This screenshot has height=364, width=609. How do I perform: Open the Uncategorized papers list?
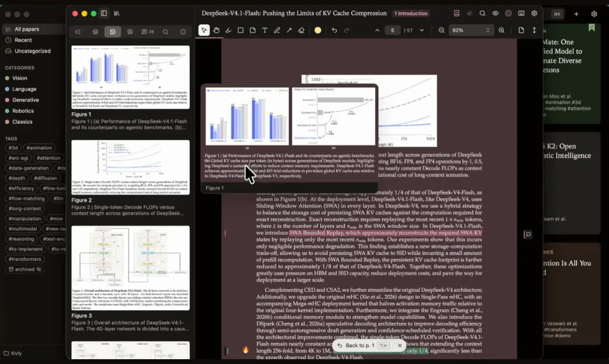click(x=33, y=51)
